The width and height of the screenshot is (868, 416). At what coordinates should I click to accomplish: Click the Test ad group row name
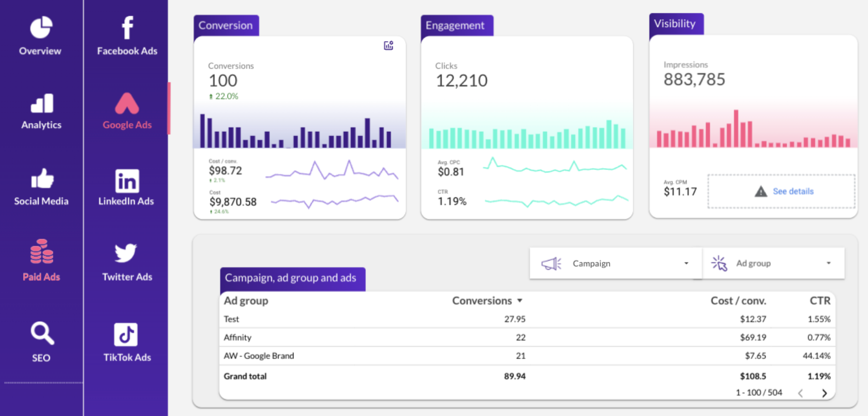coord(232,319)
